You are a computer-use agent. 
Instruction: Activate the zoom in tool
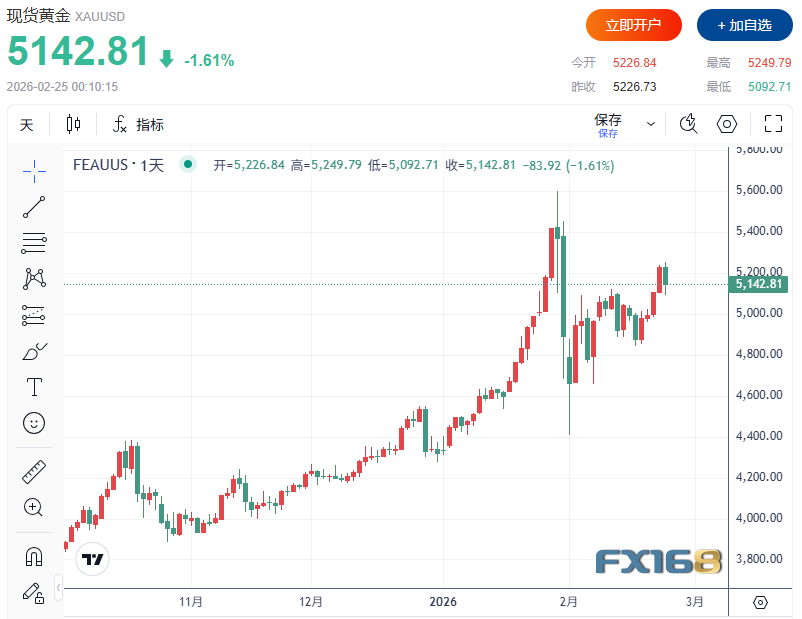[34, 508]
